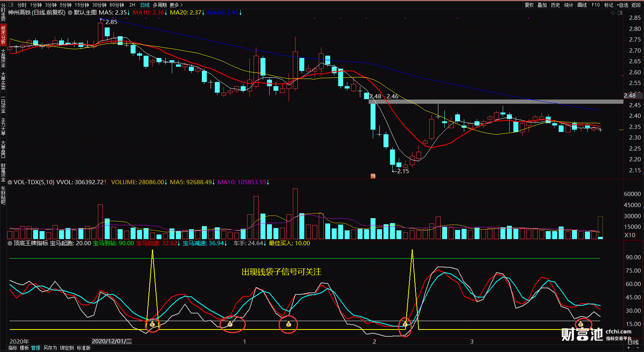Switch to 30分钟 chart period
The height and width of the screenshot is (352, 644).
99,5
